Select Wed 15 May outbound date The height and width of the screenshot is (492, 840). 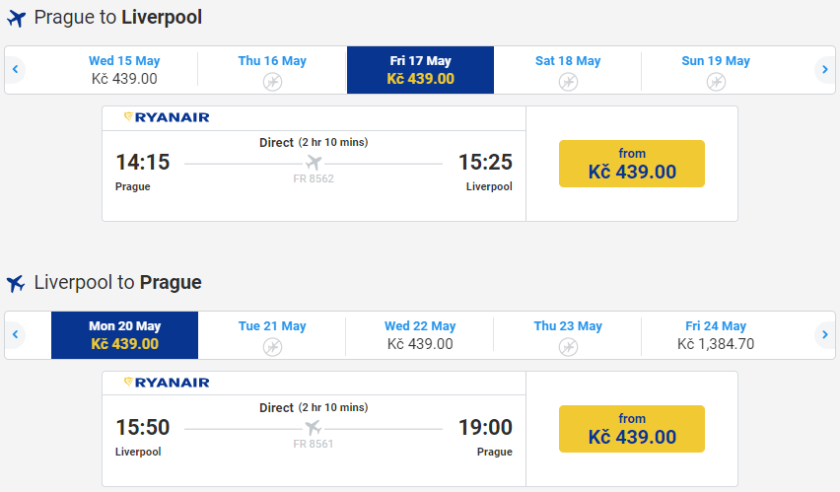point(124,70)
